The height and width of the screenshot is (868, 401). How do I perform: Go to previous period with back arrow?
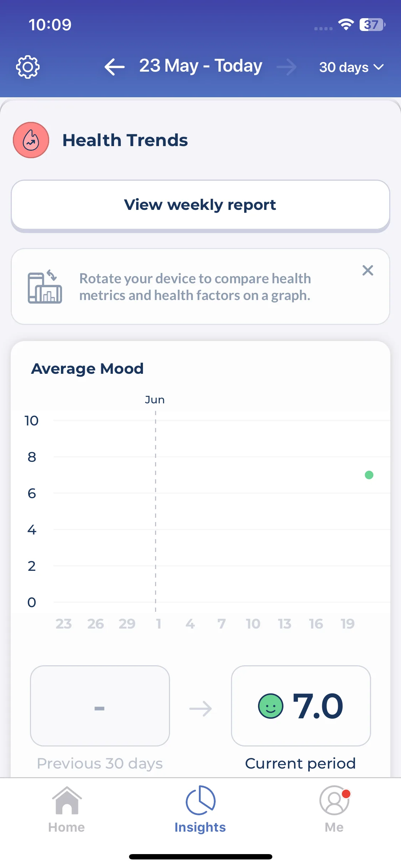(x=114, y=67)
